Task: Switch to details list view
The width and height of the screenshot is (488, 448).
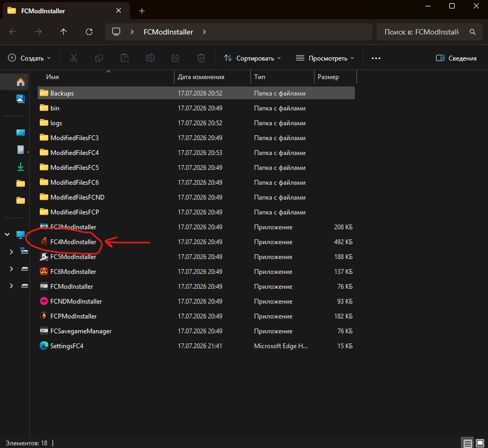Action: [467, 443]
